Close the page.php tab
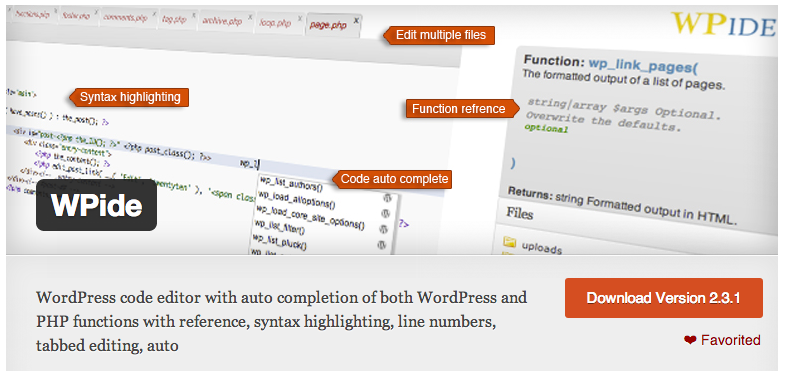This screenshot has height=371, width=785. [356, 21]
